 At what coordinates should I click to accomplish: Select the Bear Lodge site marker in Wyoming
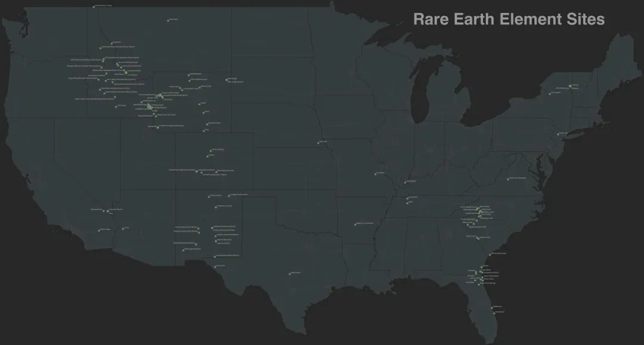[227, 79]
